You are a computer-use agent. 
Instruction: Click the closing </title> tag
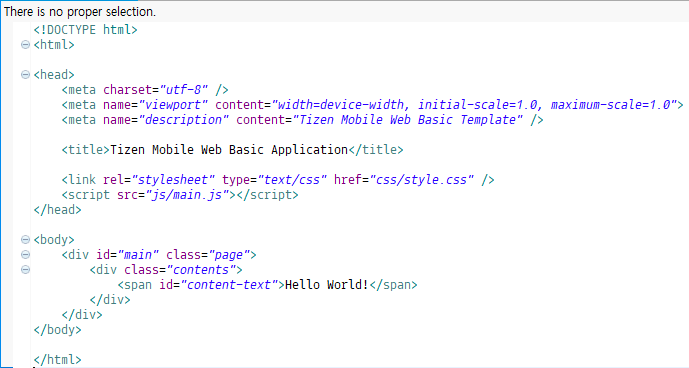pyautogui.click(x=376, y=149)
